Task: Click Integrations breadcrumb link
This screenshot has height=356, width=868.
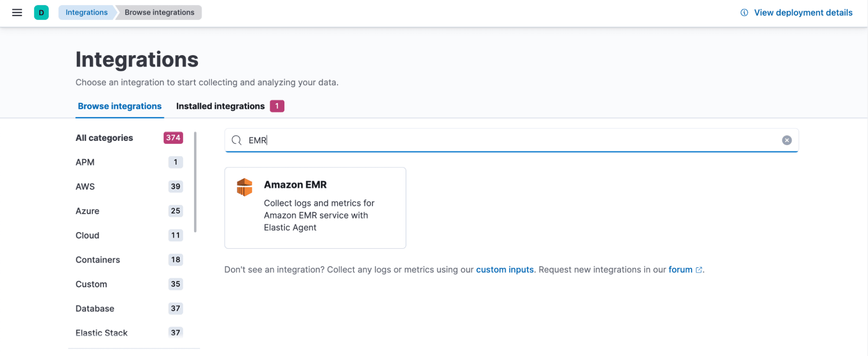Action: click(86, 13)
